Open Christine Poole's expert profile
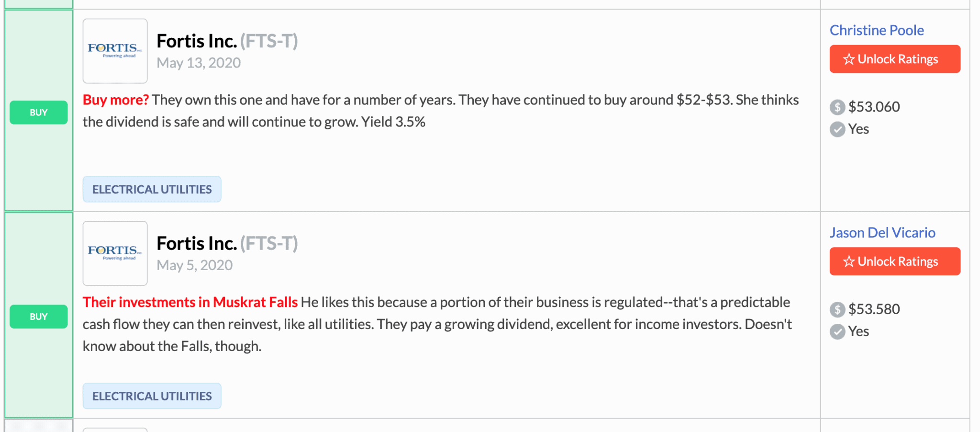Viewport: 980px width, 432px height. click(876, 30)
